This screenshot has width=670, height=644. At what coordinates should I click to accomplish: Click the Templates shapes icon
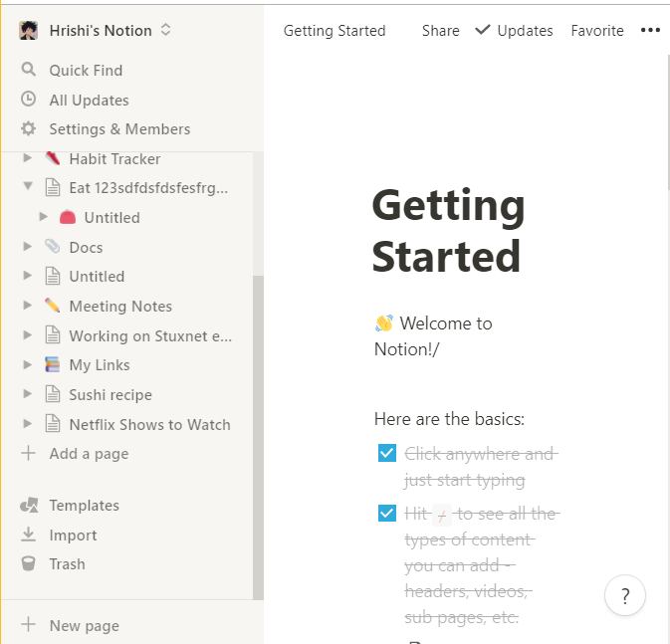tap(29, 505)
